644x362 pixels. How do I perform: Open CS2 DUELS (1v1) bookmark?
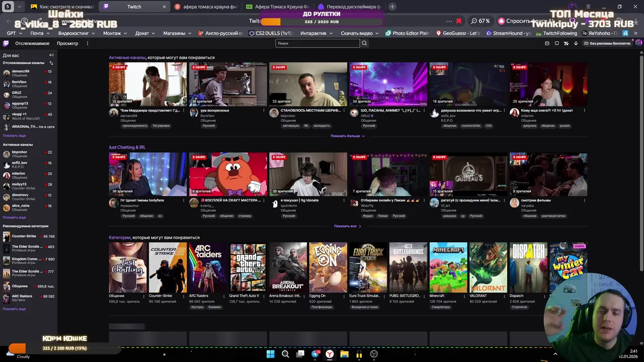click(270, 33)
